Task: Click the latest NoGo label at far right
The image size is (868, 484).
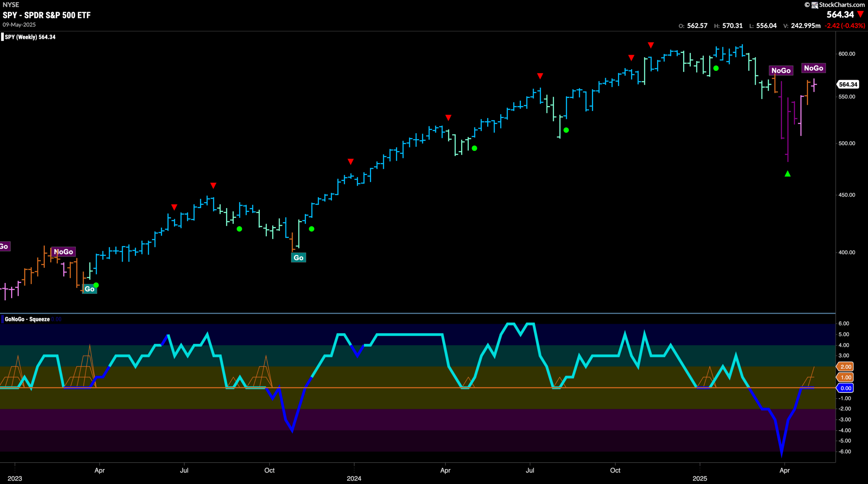Action: [x=813, y=68]
